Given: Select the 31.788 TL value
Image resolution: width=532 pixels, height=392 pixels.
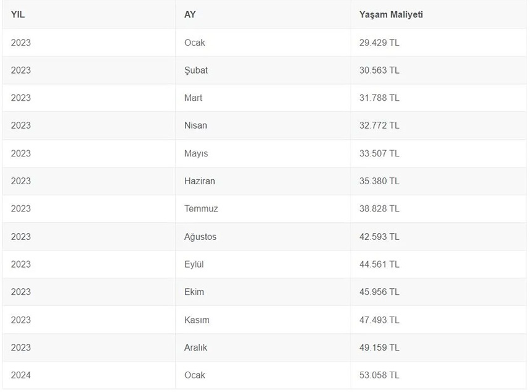Looking at the screenshot, I should (379, 98).
